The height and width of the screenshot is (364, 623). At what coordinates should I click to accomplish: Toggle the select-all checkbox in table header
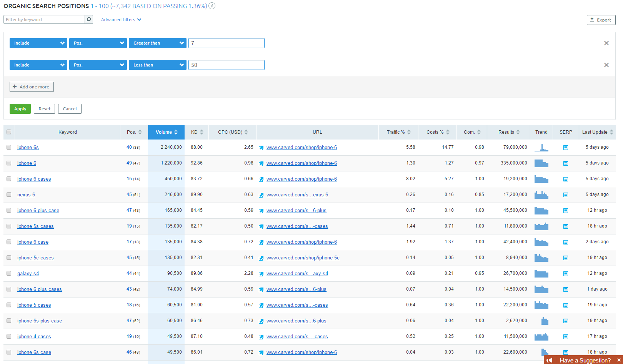point(9,132)
